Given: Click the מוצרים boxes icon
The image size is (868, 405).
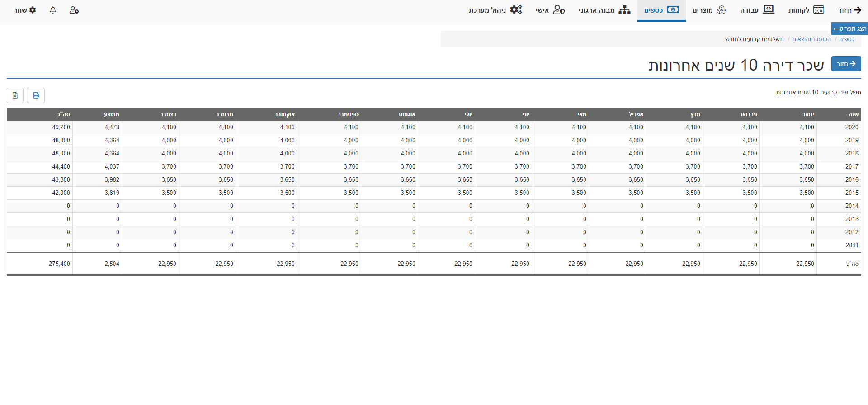Looking at the screenshot, I should tap(722, 10).
